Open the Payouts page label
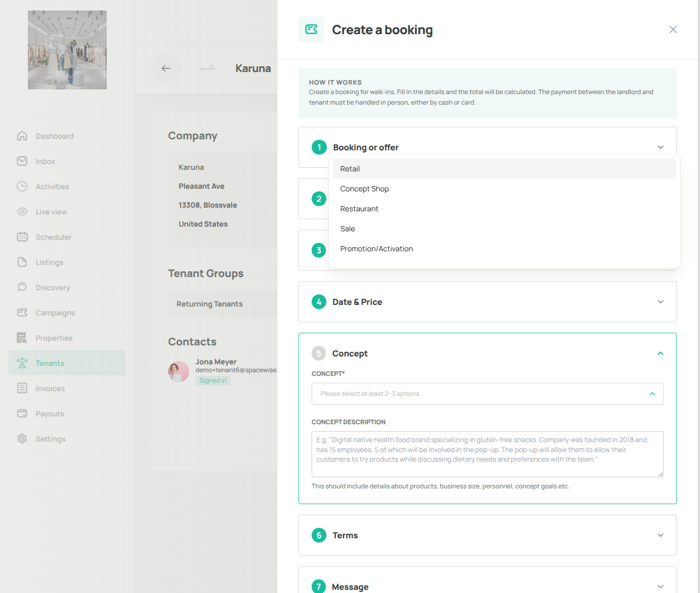The image size is (700, 593). pyautogui.click(x=50, y=414)
